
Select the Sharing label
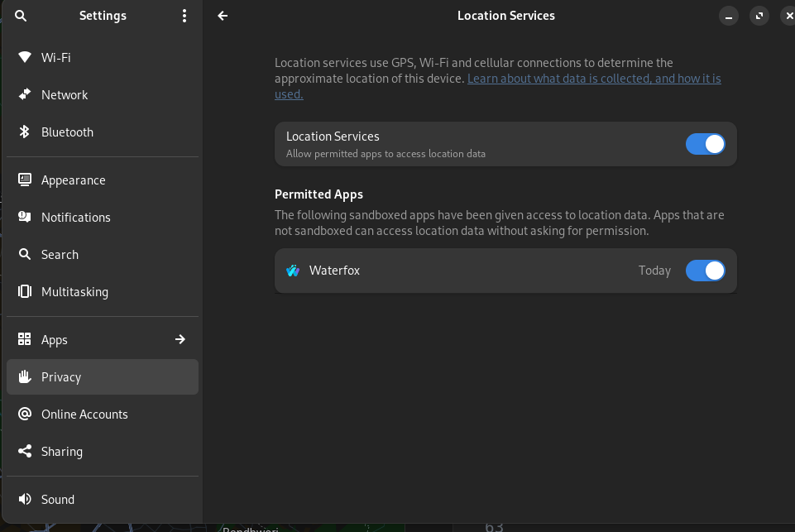pyautogui.click(x=62, y=452)
